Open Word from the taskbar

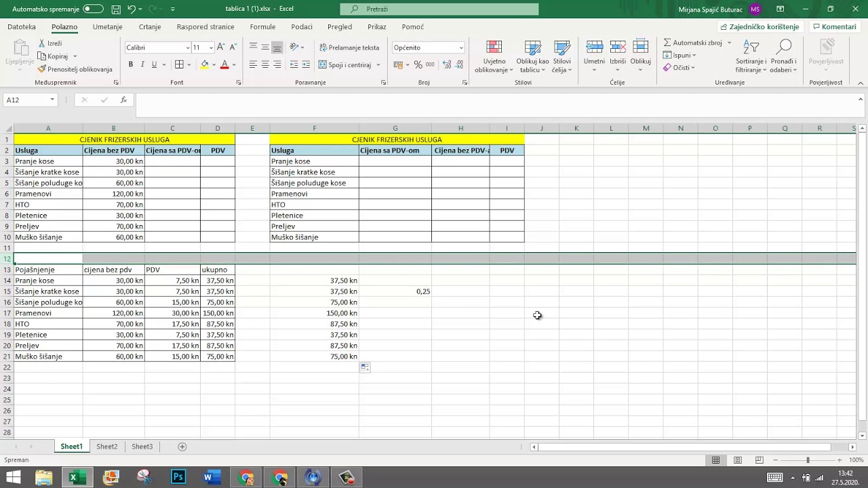212,477
